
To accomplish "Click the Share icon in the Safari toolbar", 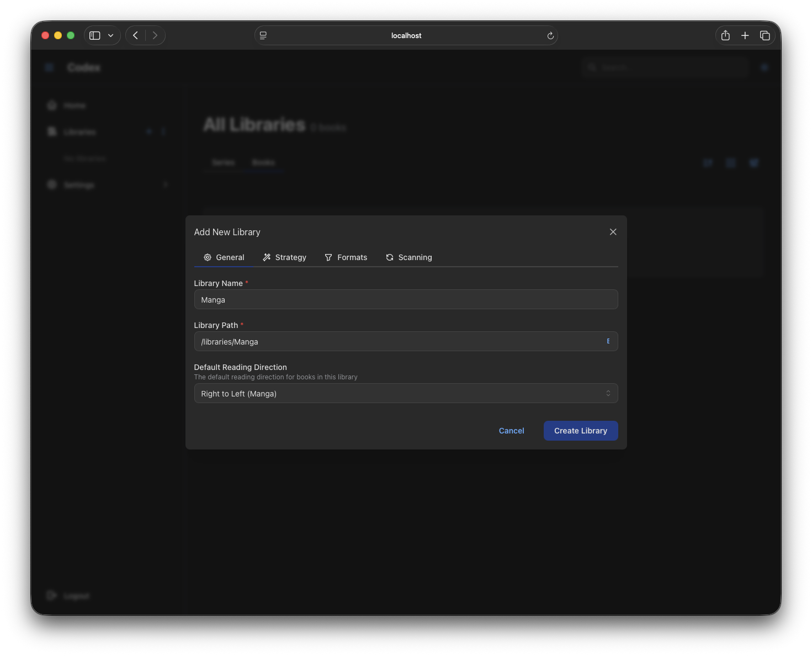I will click(725, 35).
